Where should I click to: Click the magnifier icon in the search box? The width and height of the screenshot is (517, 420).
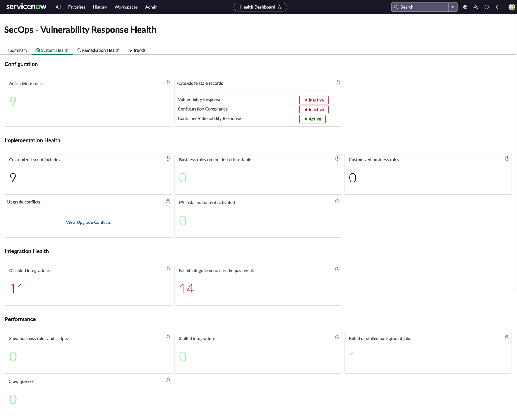[x=396, y=7]
